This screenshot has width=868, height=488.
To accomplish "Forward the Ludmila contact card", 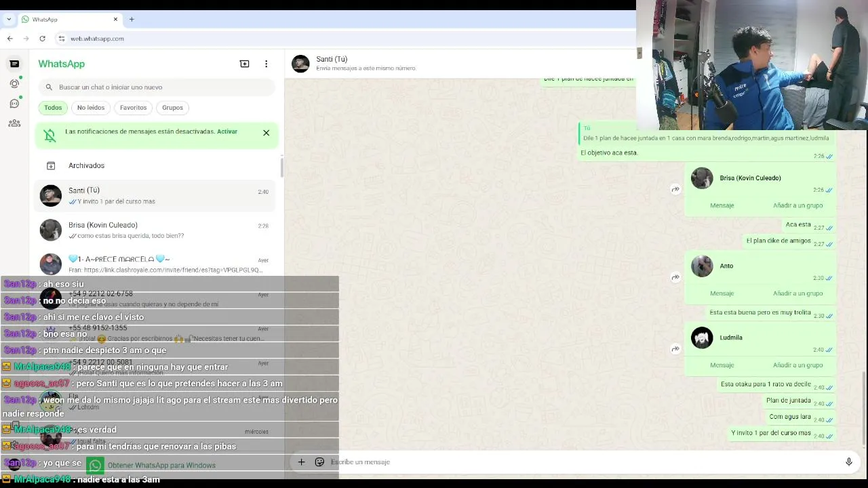I will pyautogui.click(x=675, y=349).
